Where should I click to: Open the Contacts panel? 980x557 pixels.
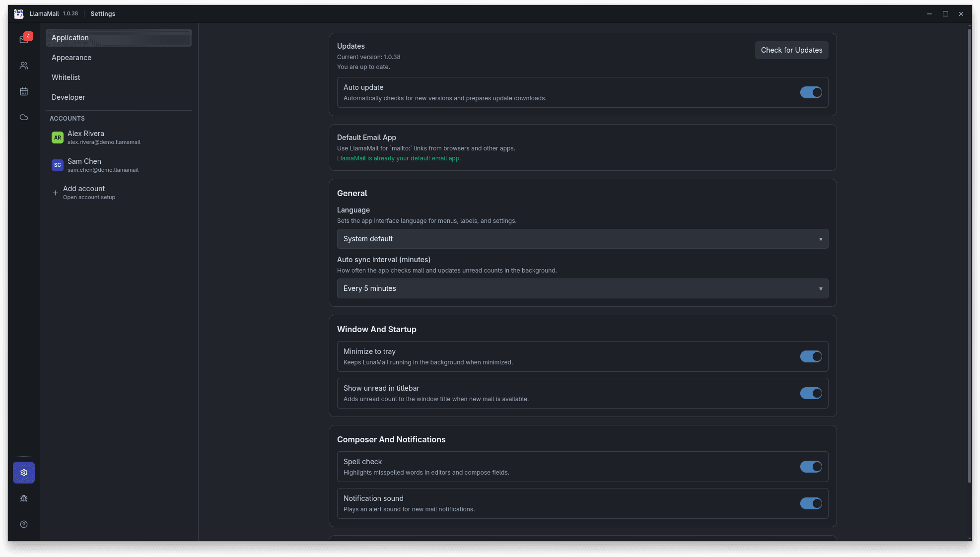23,65
